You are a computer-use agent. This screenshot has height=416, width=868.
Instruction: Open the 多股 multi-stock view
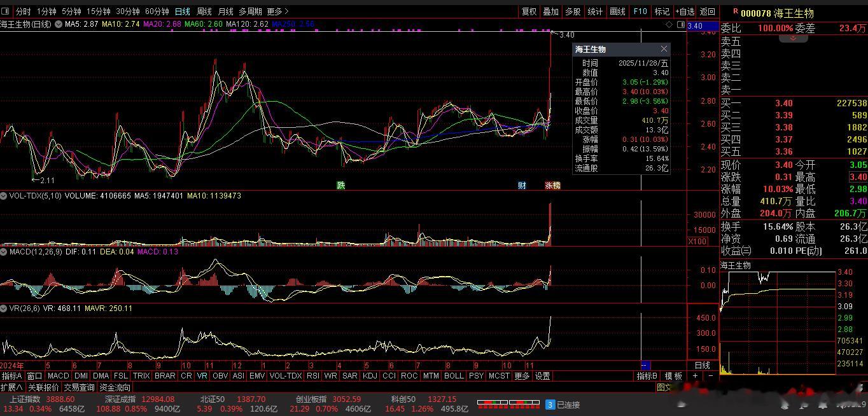573,11
